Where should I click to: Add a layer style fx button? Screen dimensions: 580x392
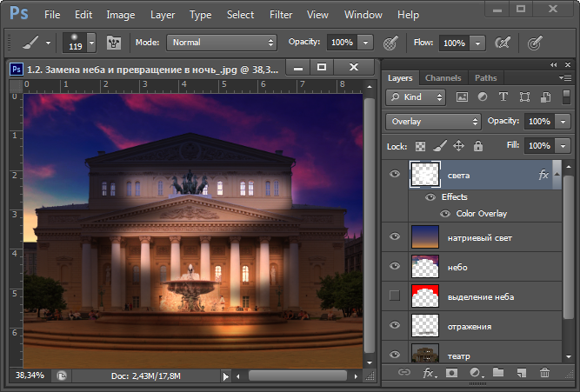coord(429,373)
